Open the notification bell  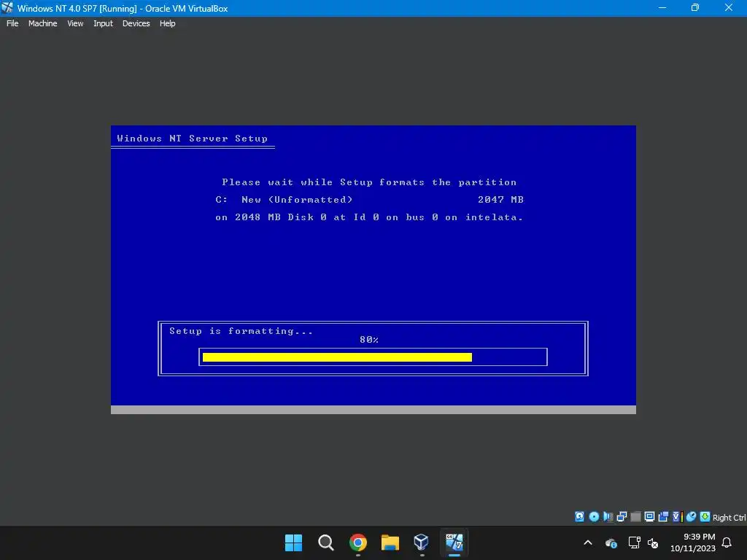[x=727, y=542]
